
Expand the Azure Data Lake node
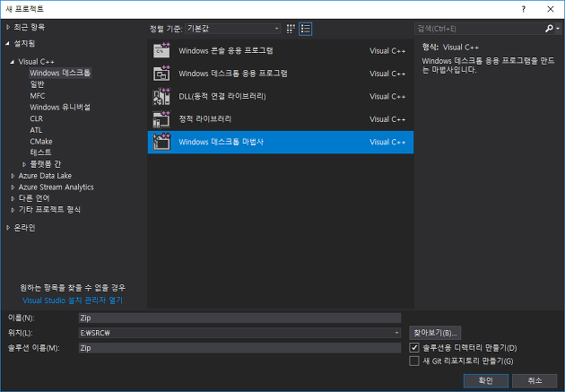13,176
